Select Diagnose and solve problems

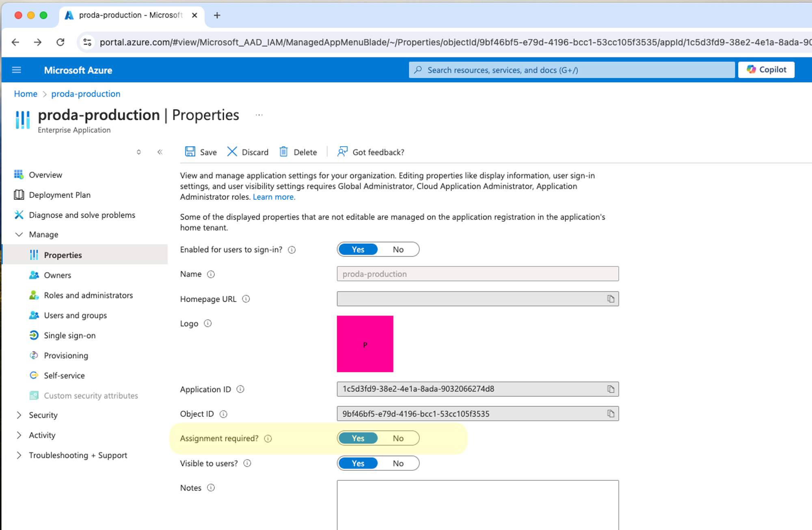click(82, 215)
